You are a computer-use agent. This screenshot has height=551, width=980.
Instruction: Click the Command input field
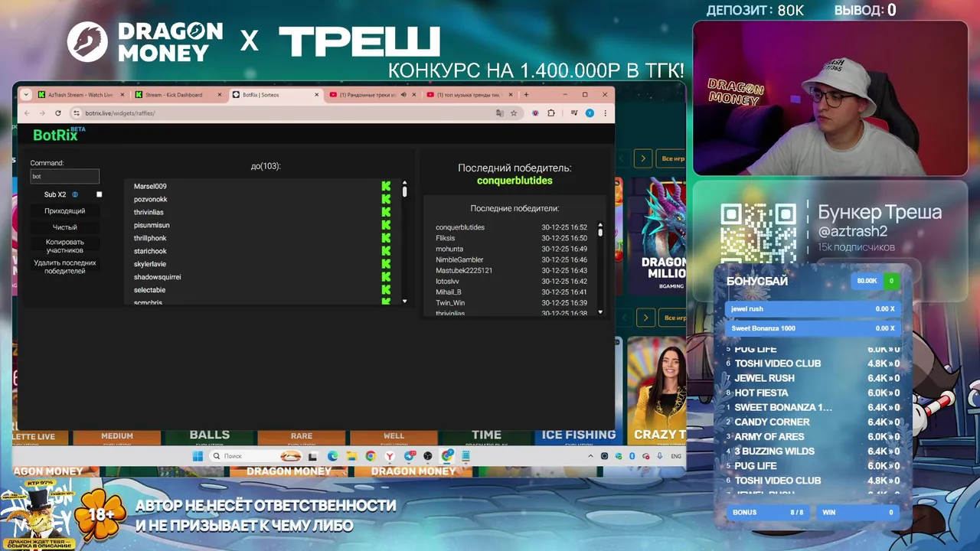65,176
